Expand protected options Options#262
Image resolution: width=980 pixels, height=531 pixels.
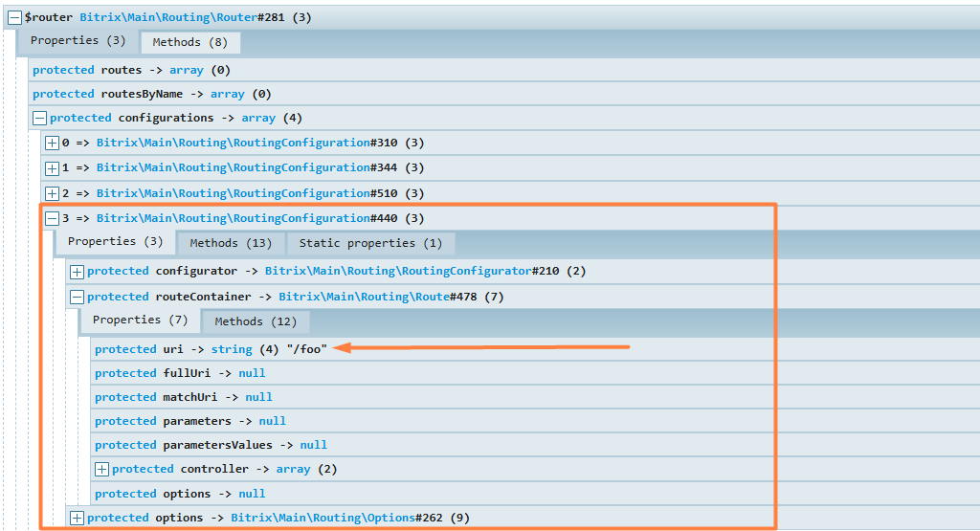(x=77, y=518)
